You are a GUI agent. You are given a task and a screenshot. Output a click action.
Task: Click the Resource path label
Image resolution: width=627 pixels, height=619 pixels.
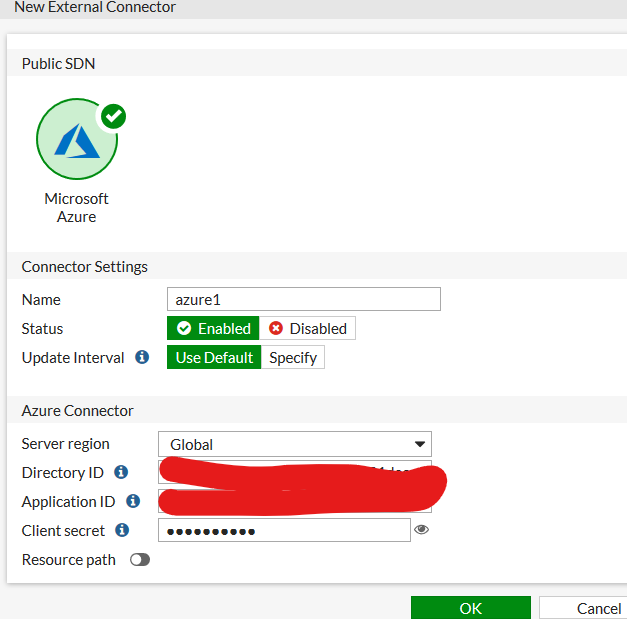click(69, 560)
